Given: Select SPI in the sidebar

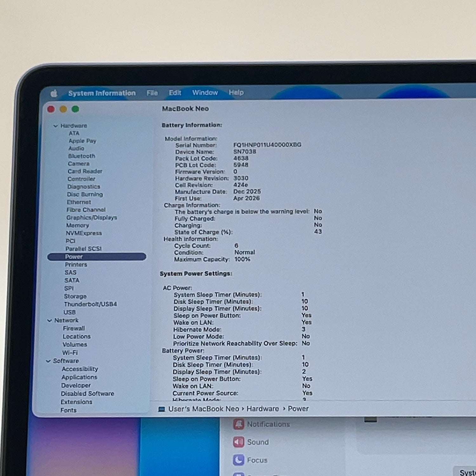Looking at the screenshot, I should click(x=69, y=288).
